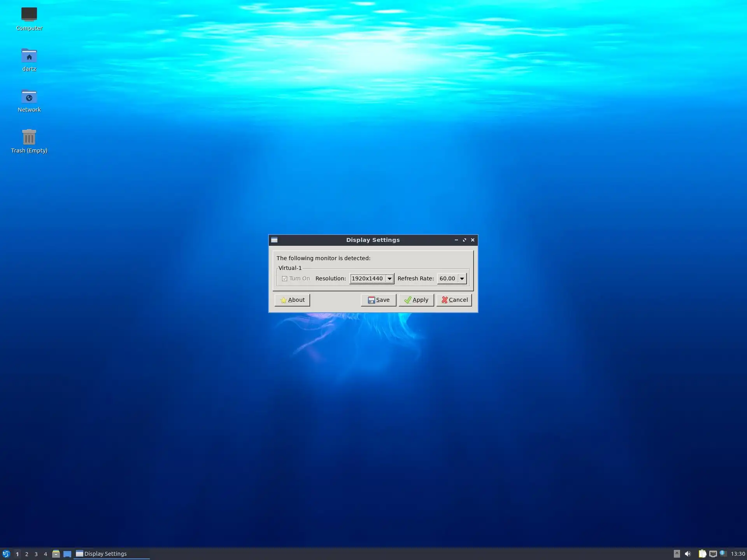Click the removable media eject icon
747x560 pixels.
tap(677, 554)
